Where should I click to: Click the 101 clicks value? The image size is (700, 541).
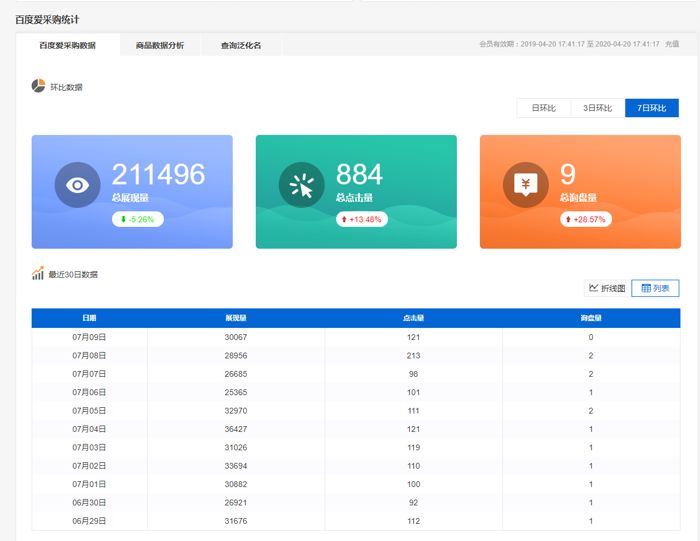pos(413,392)
